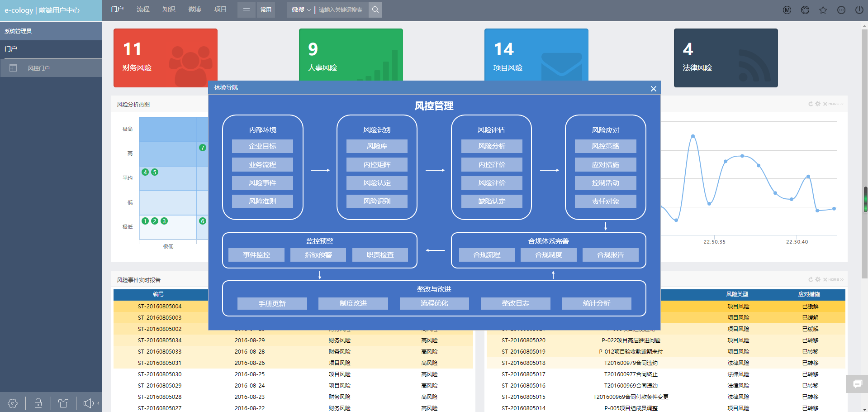Image resolution: width=868 pixels, height=412 pixels.
Task: Click 风险认定 button
Action: click(x=377, y=183)
